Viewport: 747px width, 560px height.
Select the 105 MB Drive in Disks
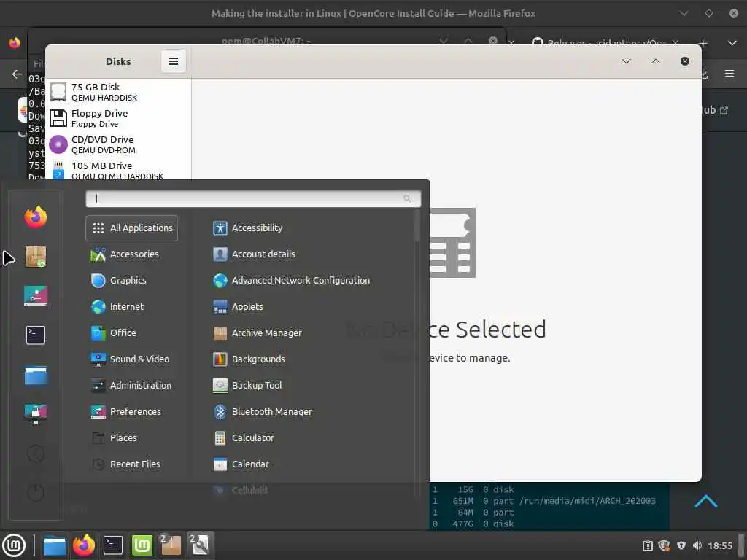coord(119,170)
